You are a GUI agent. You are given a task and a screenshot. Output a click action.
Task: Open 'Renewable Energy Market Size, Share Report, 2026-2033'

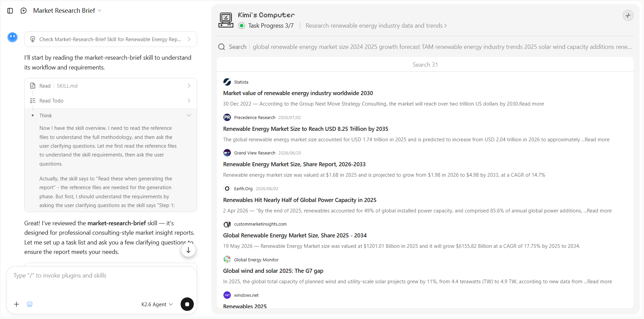(294, 164)
